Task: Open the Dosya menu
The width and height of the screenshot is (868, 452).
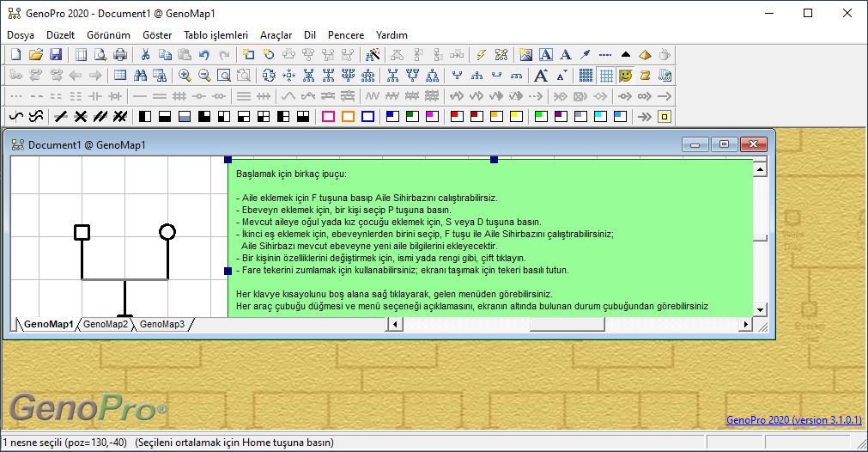Action: pyautogui.click(x=21, y=35)
